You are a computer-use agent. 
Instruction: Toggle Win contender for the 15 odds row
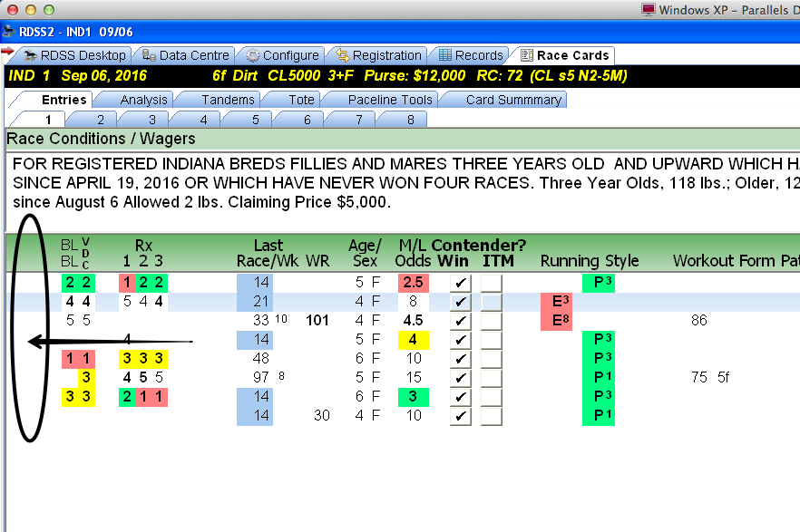[460, 378]
